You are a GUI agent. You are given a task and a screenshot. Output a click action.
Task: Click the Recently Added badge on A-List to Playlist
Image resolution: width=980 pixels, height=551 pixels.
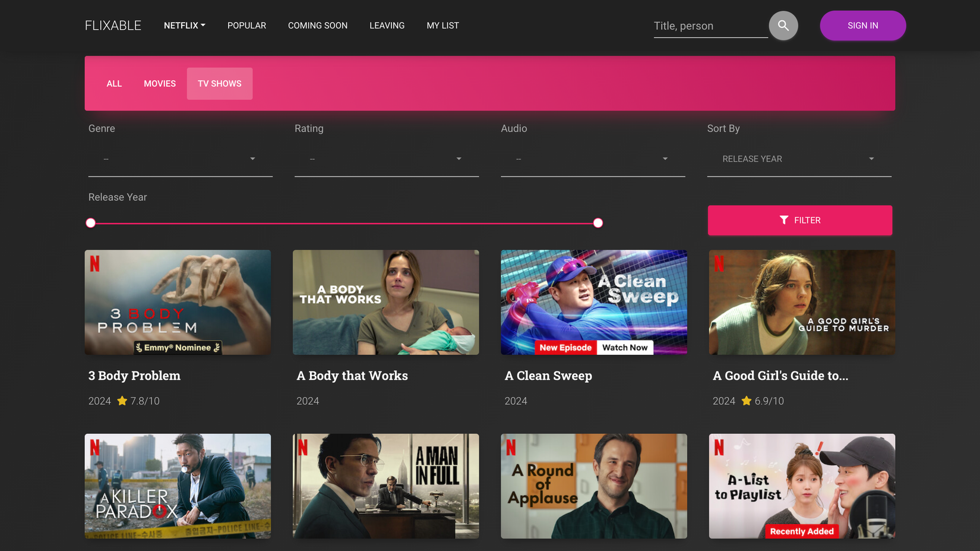[802, 531]
